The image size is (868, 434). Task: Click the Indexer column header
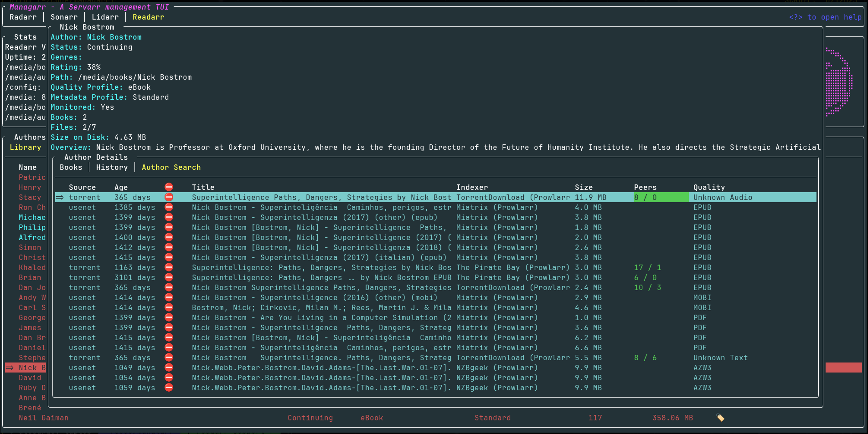click(472, 187)
